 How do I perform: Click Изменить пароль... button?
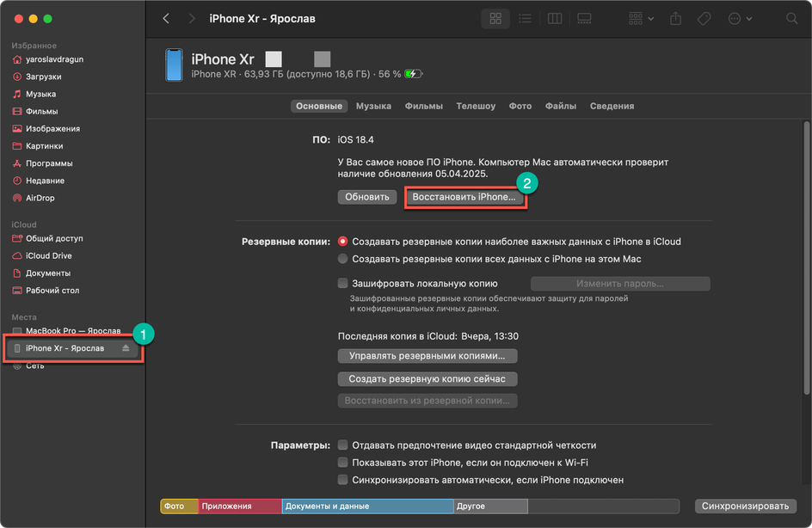[620, 284]
